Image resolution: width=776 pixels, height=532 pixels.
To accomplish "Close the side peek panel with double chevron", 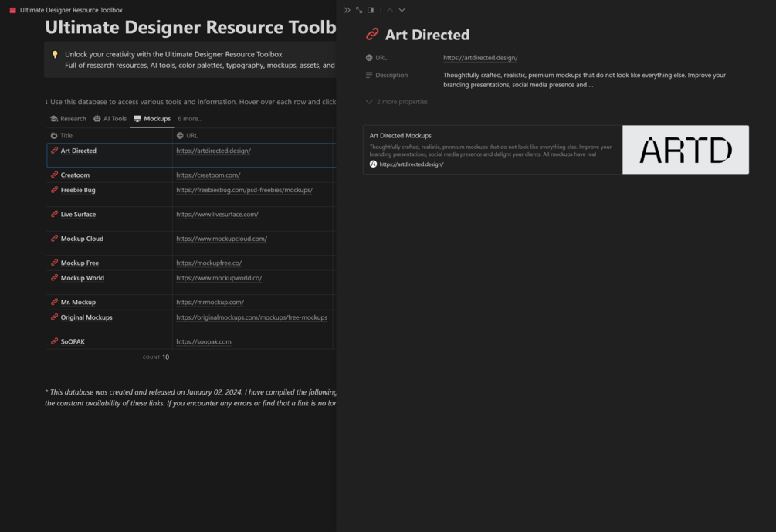I will tap(347, 10).
